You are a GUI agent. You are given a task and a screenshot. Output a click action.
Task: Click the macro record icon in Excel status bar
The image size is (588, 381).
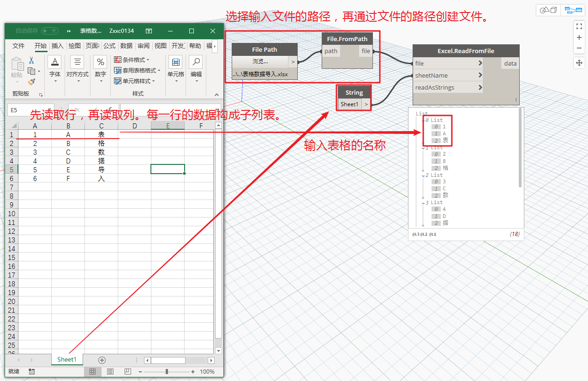click(32, 371)
